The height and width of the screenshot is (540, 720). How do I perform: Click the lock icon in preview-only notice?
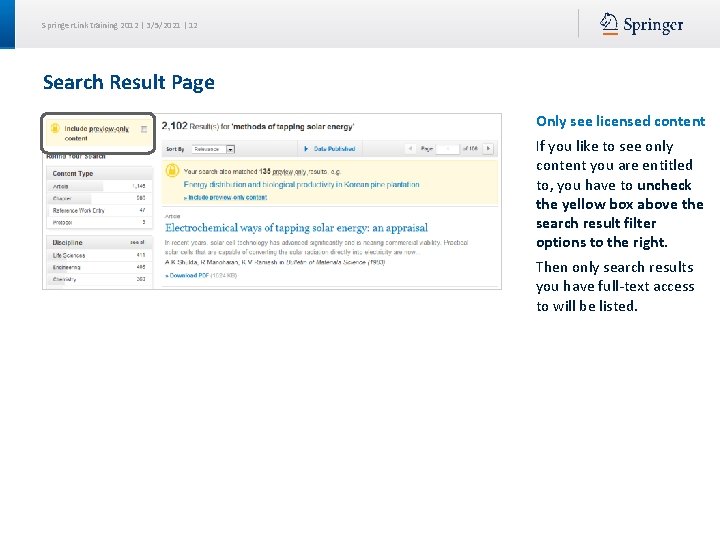point(172,171)
